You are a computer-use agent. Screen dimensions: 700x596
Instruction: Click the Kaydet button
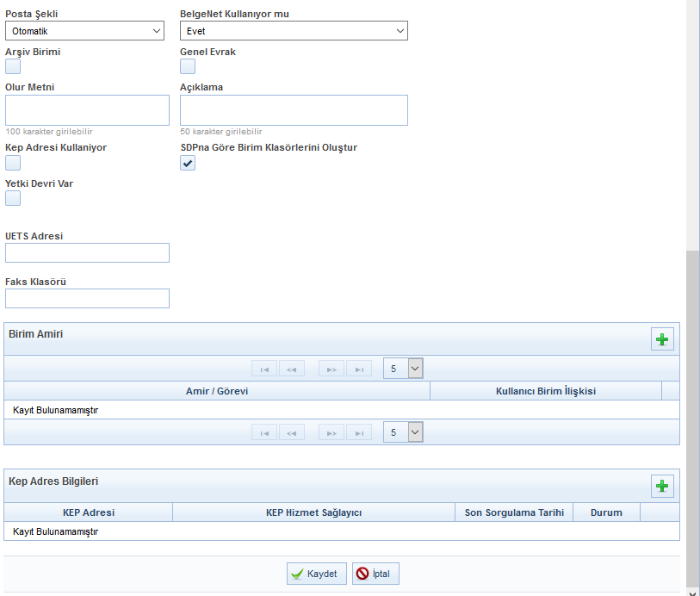point(317,574)
